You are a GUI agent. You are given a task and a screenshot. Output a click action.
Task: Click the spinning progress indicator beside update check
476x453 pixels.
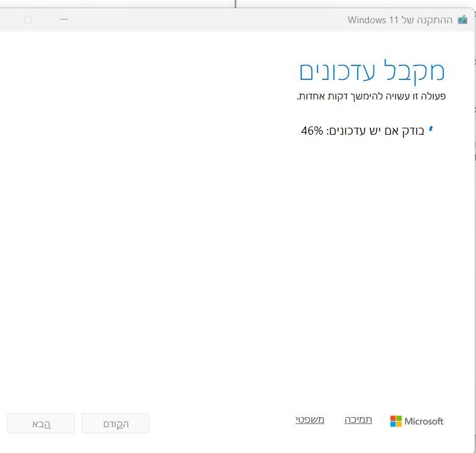coord(431,130)
